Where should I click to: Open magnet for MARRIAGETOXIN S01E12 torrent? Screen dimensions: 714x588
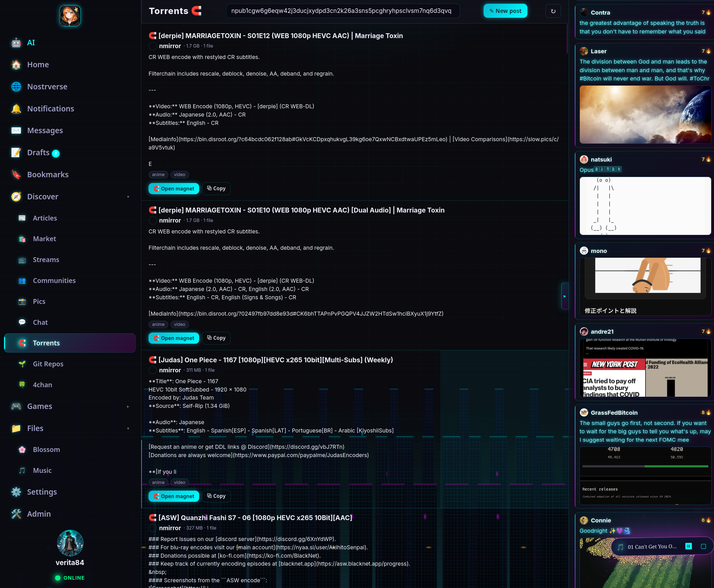point(174,189)
